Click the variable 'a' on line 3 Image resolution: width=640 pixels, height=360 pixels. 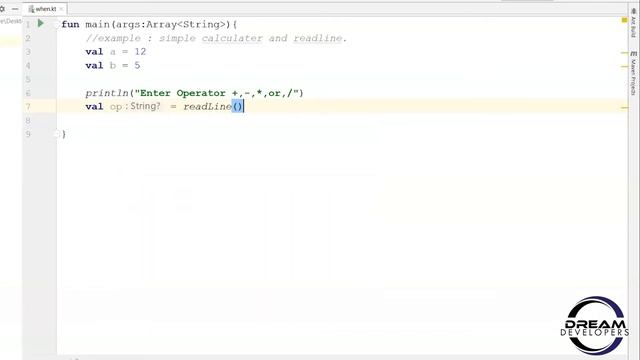(113, 52)
